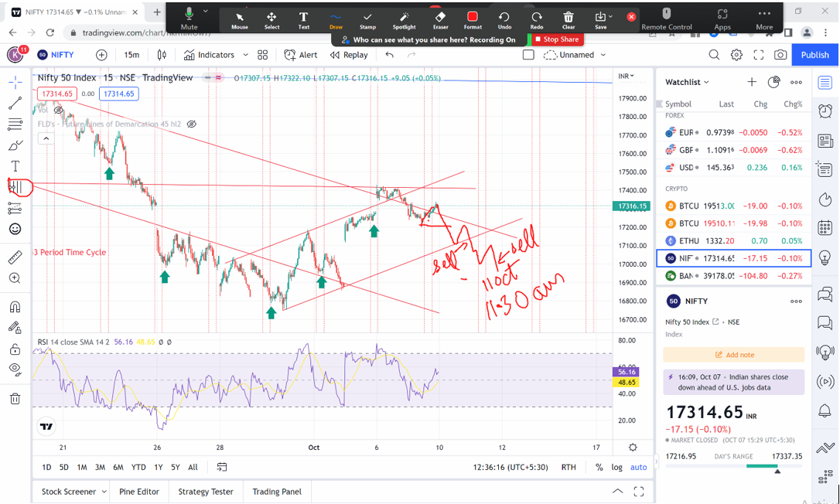
Task: Toggle percent scale
Action: pyautogui.click(x=599, y=467)
